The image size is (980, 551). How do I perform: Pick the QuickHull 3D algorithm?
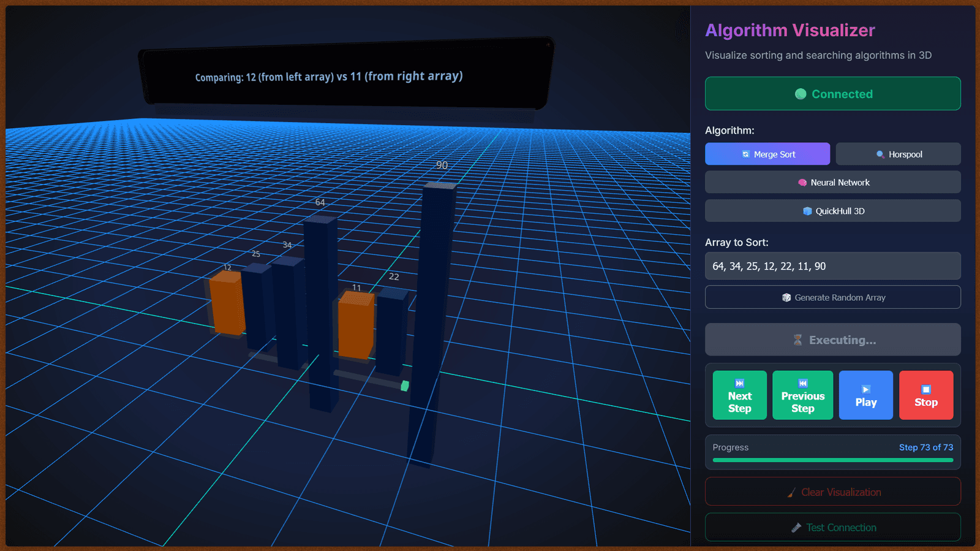[x=833, y=211]
